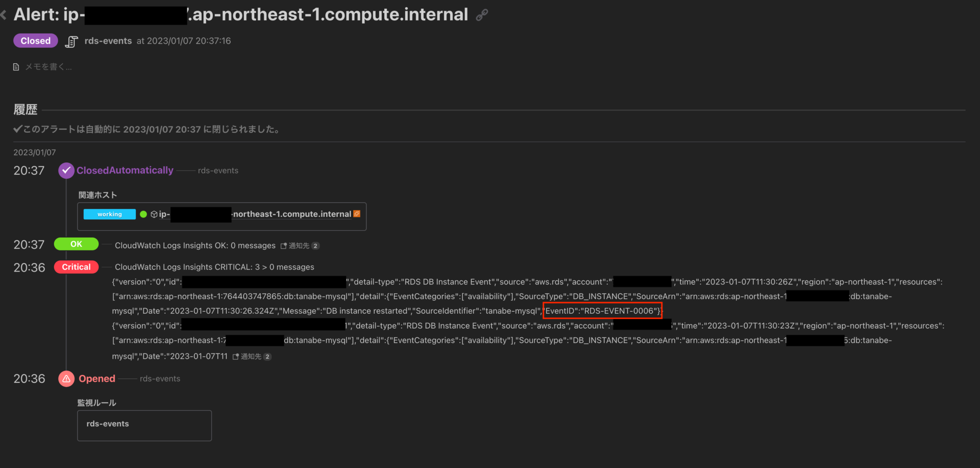This screenshot has height=468, width=980.
Task: Click the green OK status badge
Action: [x=76, y=244]
